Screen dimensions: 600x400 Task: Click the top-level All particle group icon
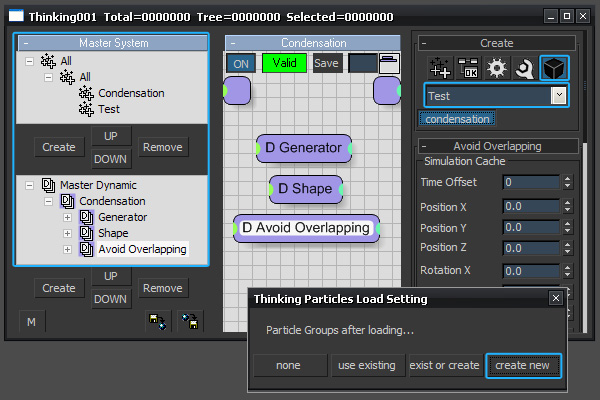click(48, 61)
